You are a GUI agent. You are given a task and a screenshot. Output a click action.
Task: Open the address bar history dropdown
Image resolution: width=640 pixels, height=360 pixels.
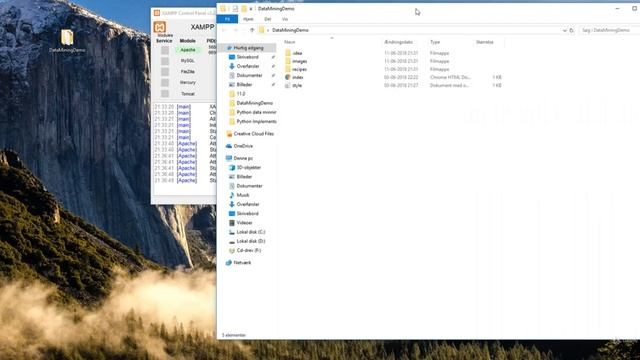564,30
